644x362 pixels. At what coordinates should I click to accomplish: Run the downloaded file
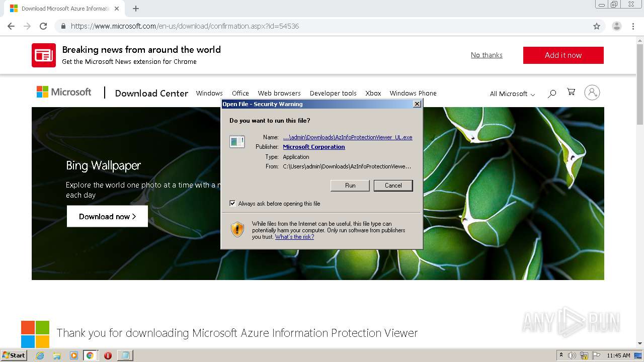350,186
